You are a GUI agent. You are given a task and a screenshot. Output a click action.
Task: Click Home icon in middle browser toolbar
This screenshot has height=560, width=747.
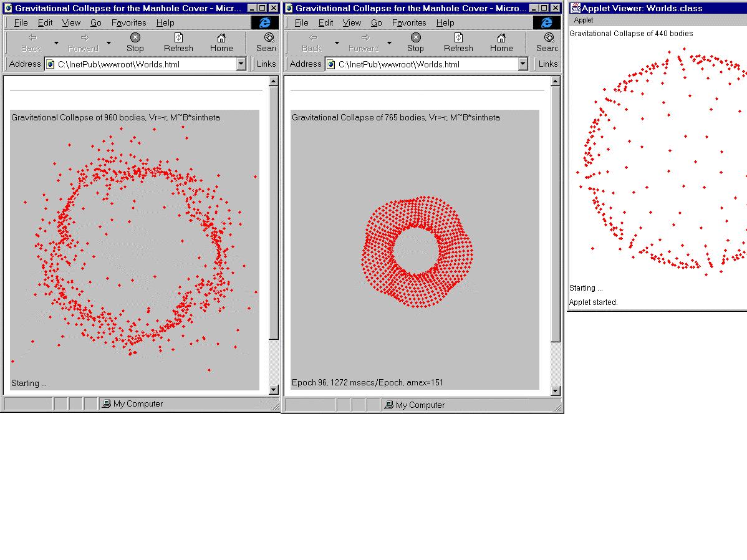pyautogui.click(x=501, y=38)
